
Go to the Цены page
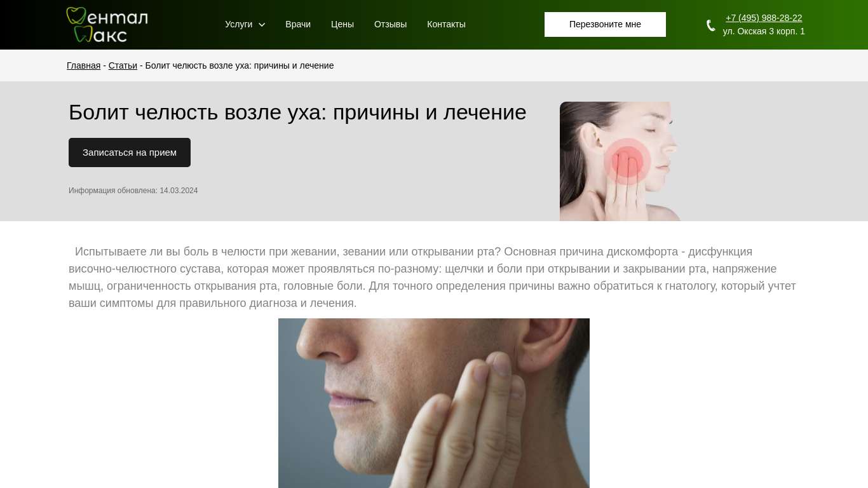[342, 24]
